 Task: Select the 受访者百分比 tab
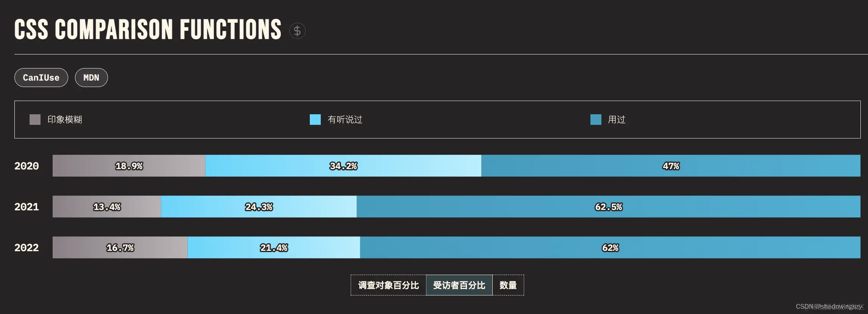click(x=459, y=285)
